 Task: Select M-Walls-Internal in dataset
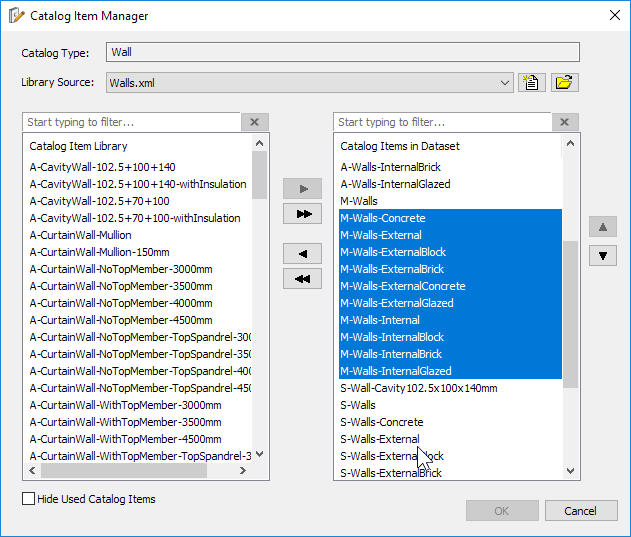point(450,320)
